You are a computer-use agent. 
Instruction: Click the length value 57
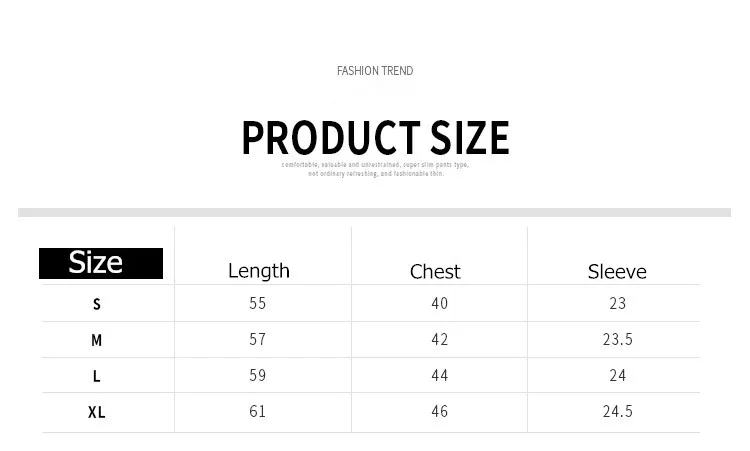(258, 339)
